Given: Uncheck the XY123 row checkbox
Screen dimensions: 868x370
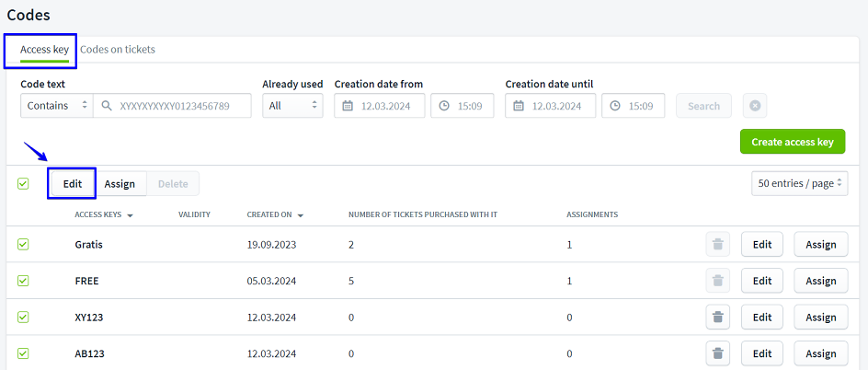Looking at the screenshot, I should tap(23, 318).
